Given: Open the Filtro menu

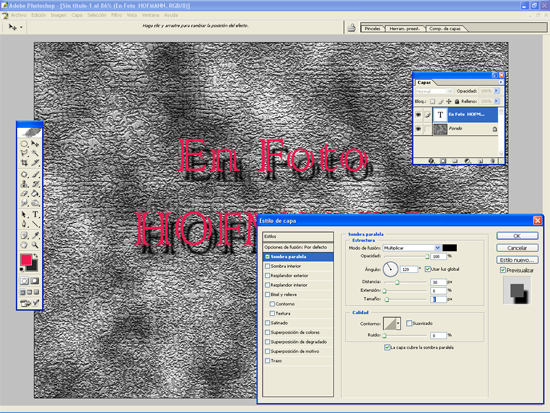Looking at the screenshot, I should tap(116, 15).
